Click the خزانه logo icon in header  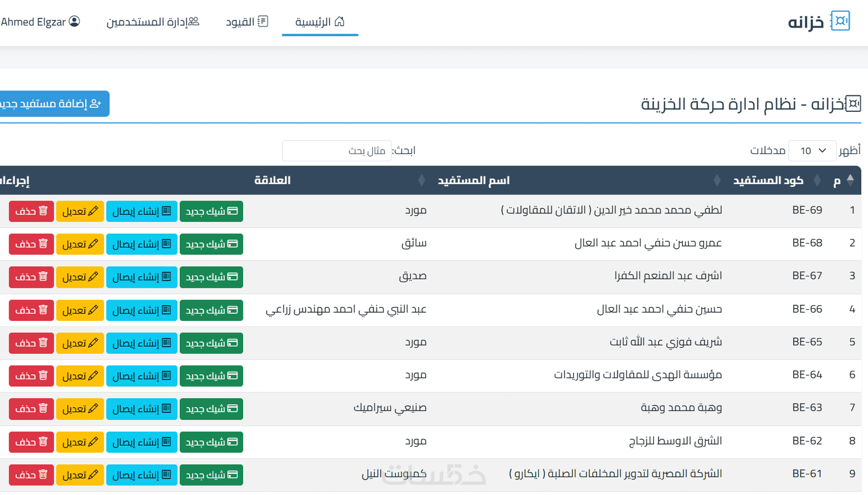pos(840,21)
